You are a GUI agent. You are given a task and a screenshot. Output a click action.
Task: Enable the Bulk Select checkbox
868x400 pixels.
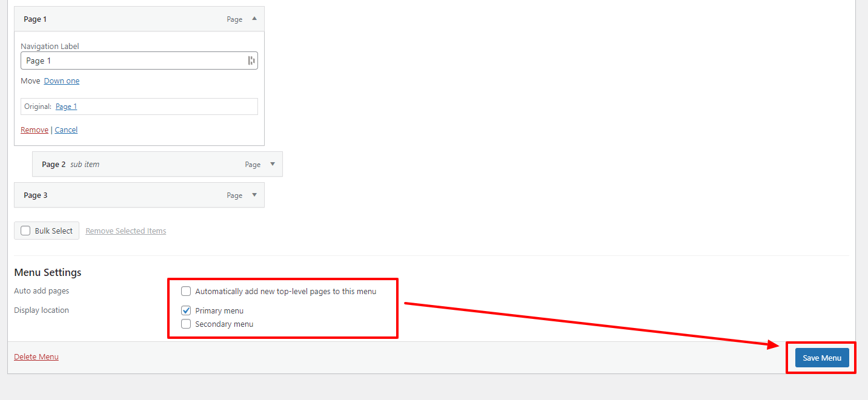(25, 230)
